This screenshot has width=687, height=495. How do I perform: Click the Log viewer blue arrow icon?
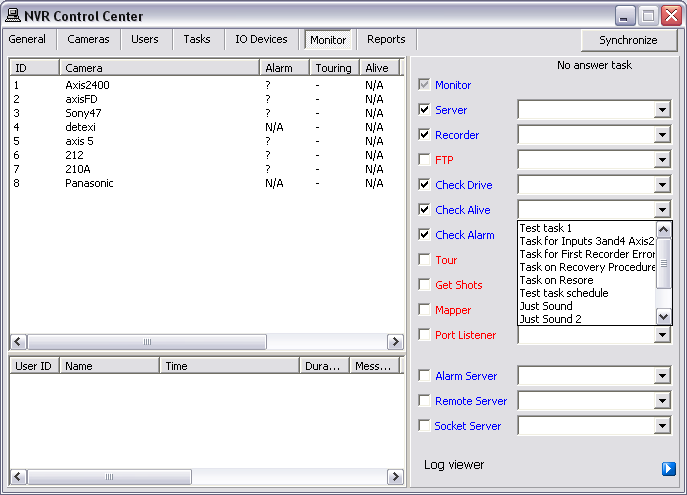(x=669, y=468)
